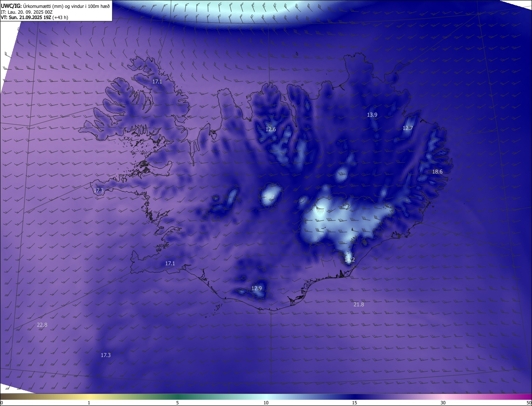The height and width of the screenshot is (406, 532).
Task: Click the title "UWC/IG: Úrkomumætti (mm) og vindur í 100m hæð"
Action: click(x=55, y=6)
